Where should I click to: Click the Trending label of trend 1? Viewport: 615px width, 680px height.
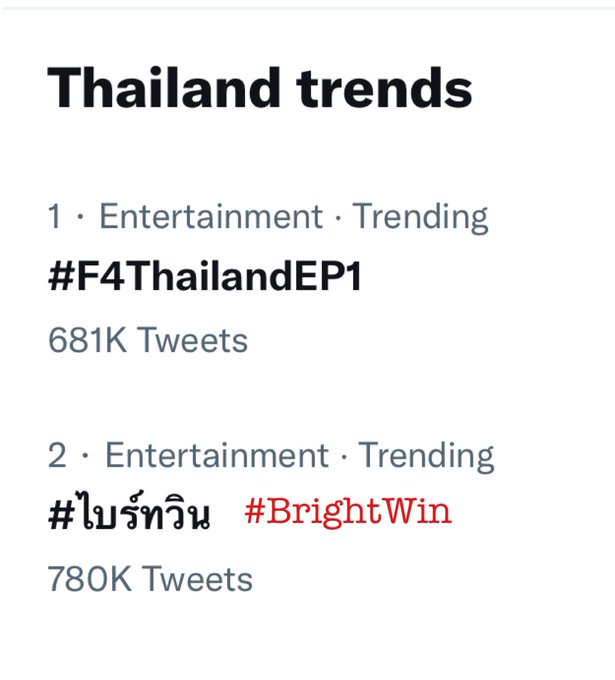[420, 218]
